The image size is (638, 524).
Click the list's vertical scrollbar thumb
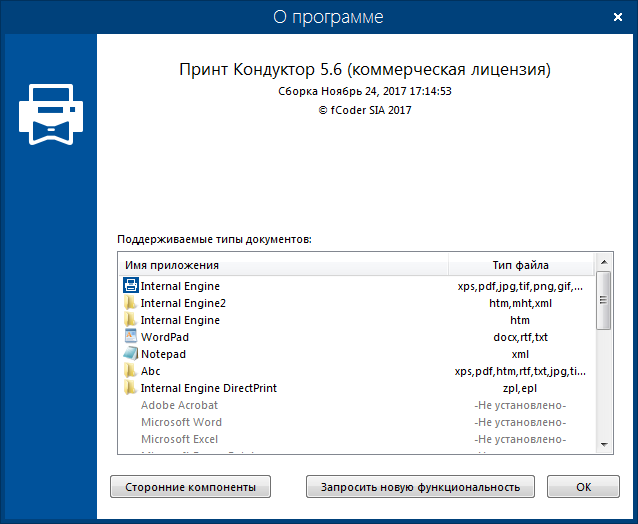coord(604,300)
